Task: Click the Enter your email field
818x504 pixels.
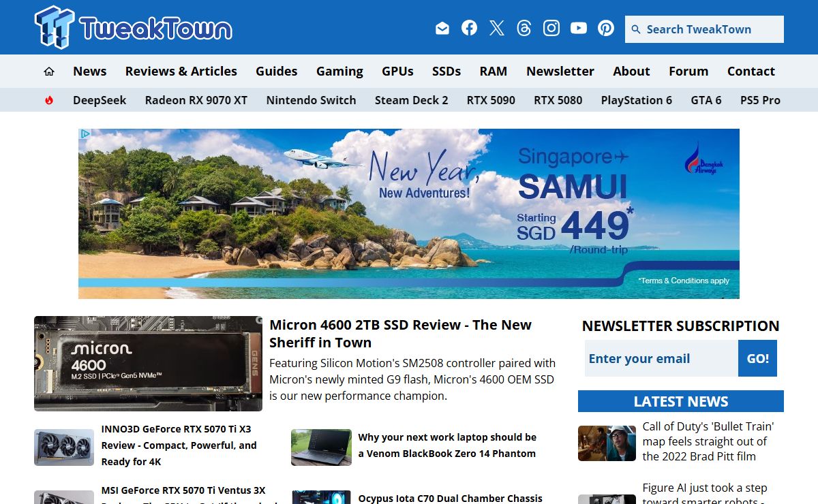Action: tap(661, 359)
